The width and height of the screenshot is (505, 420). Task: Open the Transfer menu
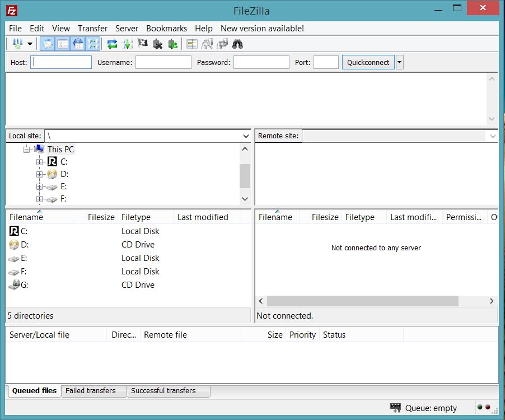pos(92,29)
